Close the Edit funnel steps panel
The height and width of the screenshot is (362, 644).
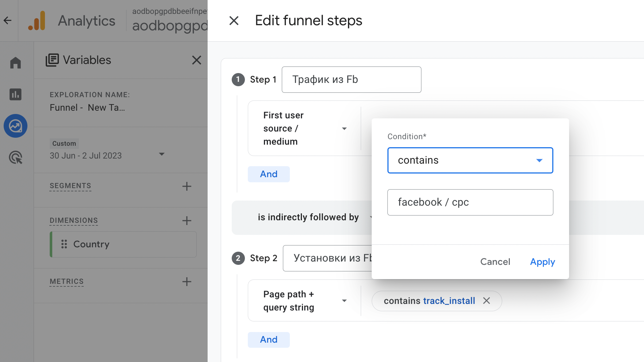pyautogui.click(x=234, y=21)
